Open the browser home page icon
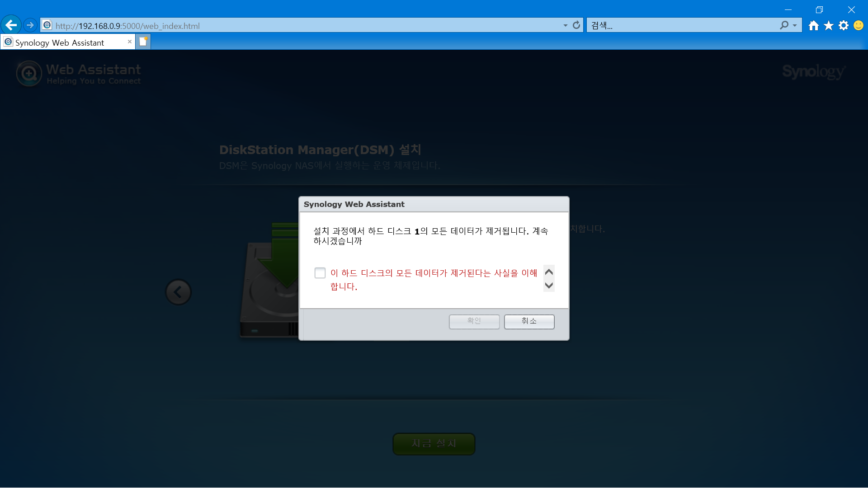The width and height of the screenshot is (868, 488). click(814, 26)
